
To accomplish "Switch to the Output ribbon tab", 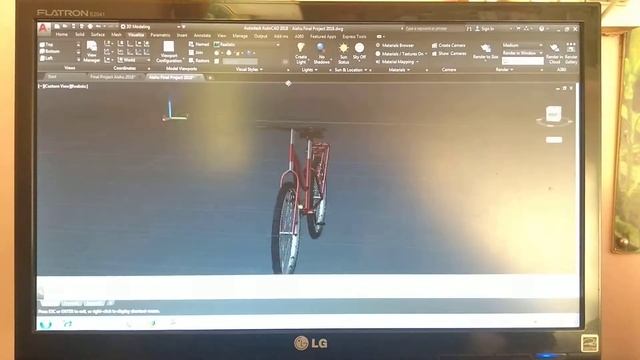I will [x=260, y=36].
